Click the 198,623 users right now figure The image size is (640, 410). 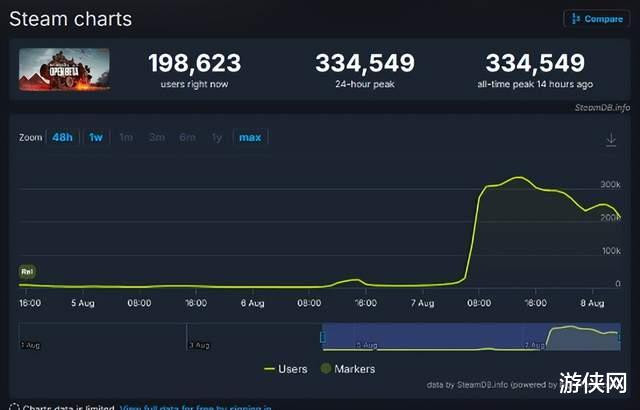(x=195, y=63)
